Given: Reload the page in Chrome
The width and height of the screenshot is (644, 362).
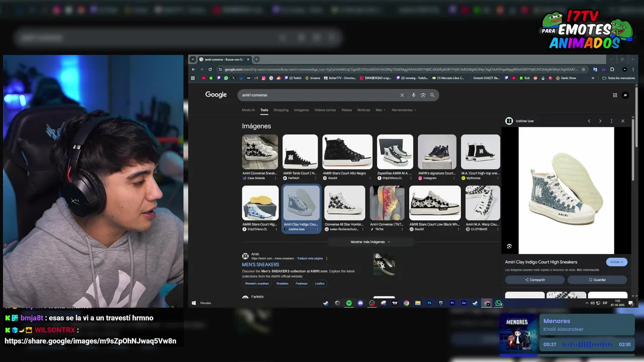Looking at the screenshot, I should [x=210, y=69].
